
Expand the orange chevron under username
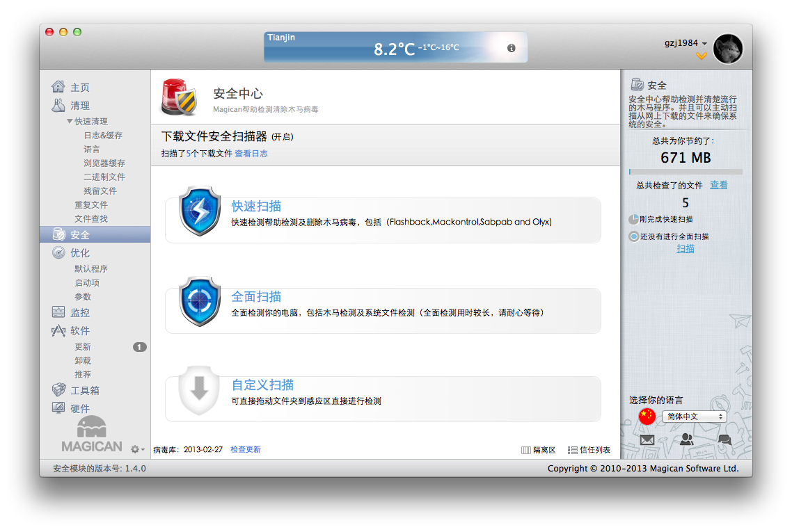pos(701,56)
